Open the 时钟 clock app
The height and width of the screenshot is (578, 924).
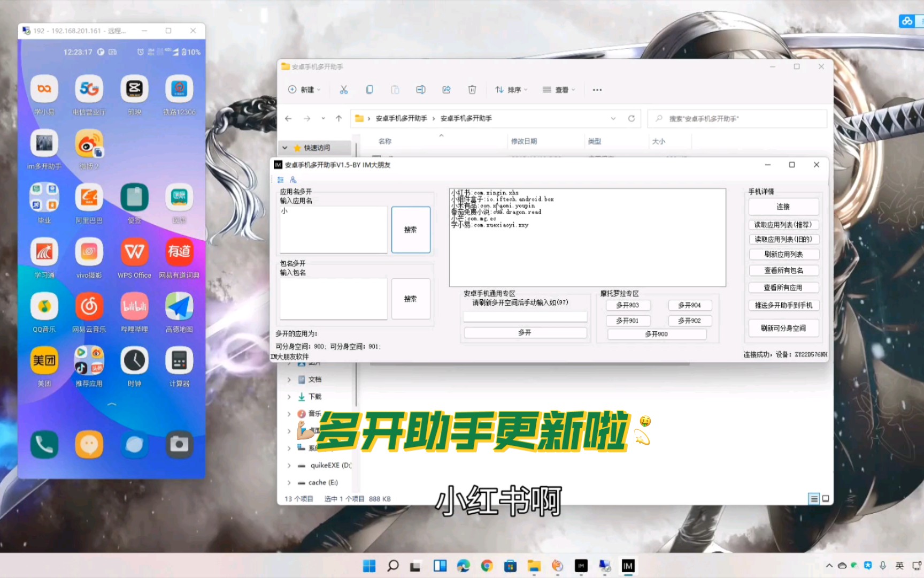tap(134, 360)
